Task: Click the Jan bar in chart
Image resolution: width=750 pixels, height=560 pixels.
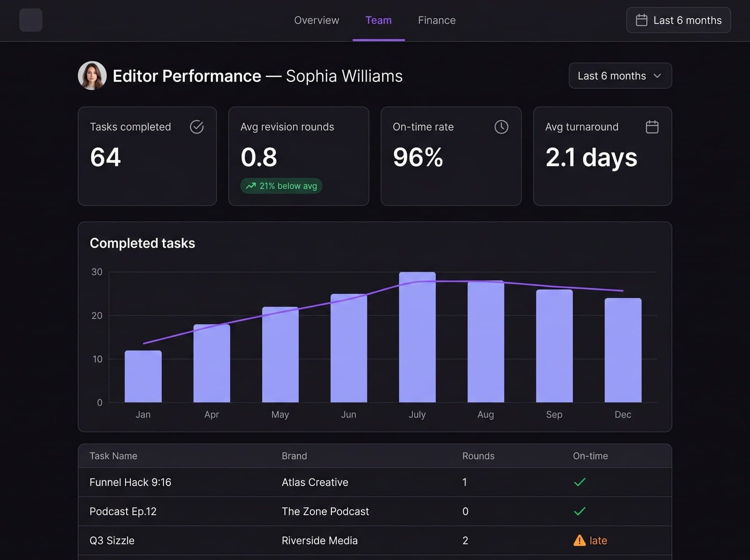Action: tap(143, 376)
